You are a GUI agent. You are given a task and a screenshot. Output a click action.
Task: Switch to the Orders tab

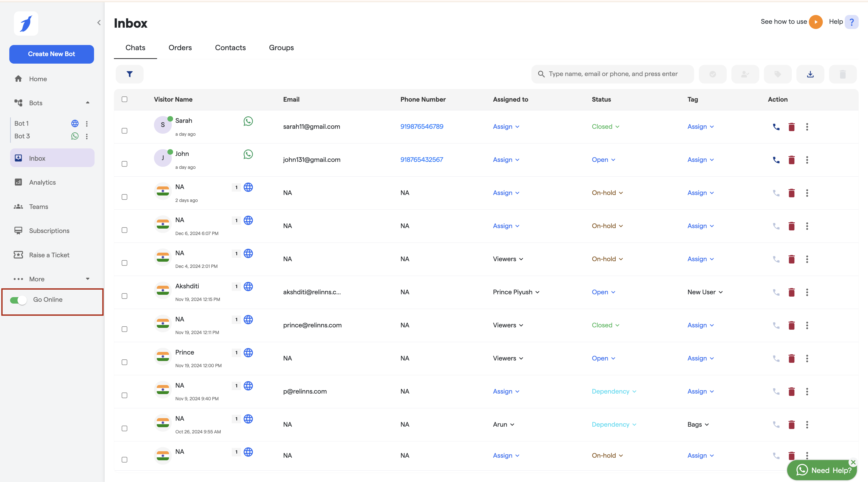click(x=180, y=48)
